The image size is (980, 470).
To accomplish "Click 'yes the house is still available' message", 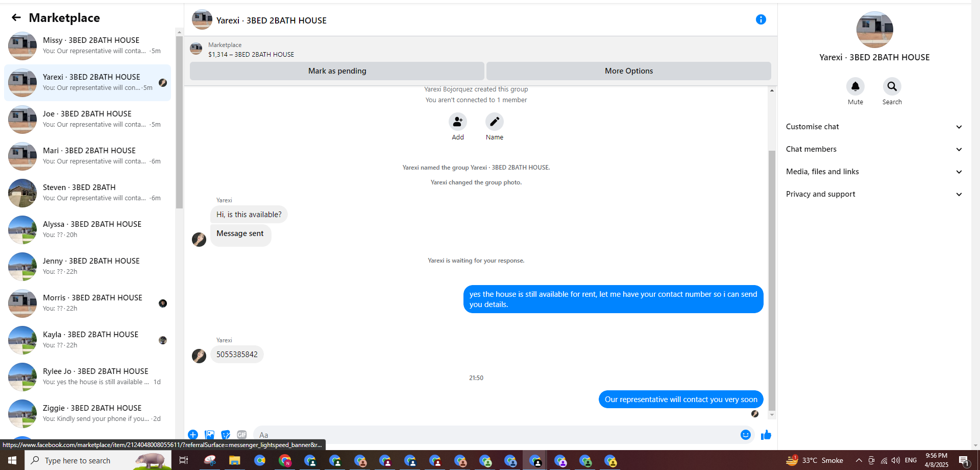I will (x=613, y=299).
